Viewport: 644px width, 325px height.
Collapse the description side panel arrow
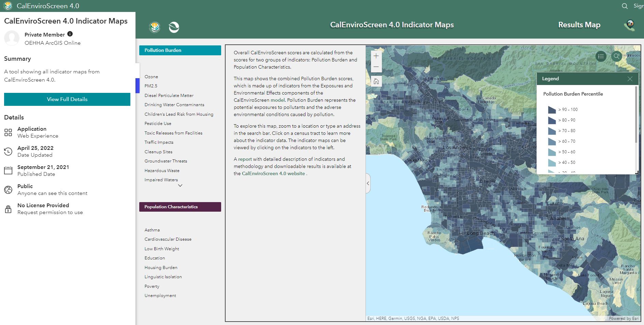(368, 183)
